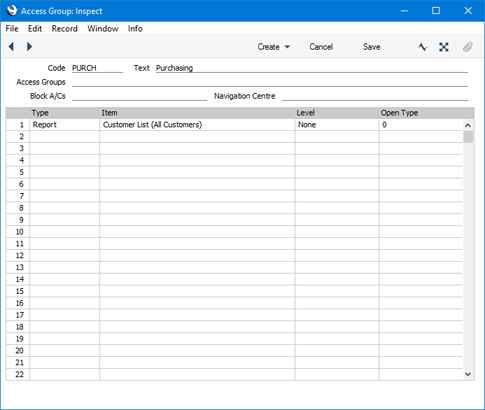The width and height of the screenshot is (485, 410).
Task: Click the application logo in title bar
Action: point(12,11)
